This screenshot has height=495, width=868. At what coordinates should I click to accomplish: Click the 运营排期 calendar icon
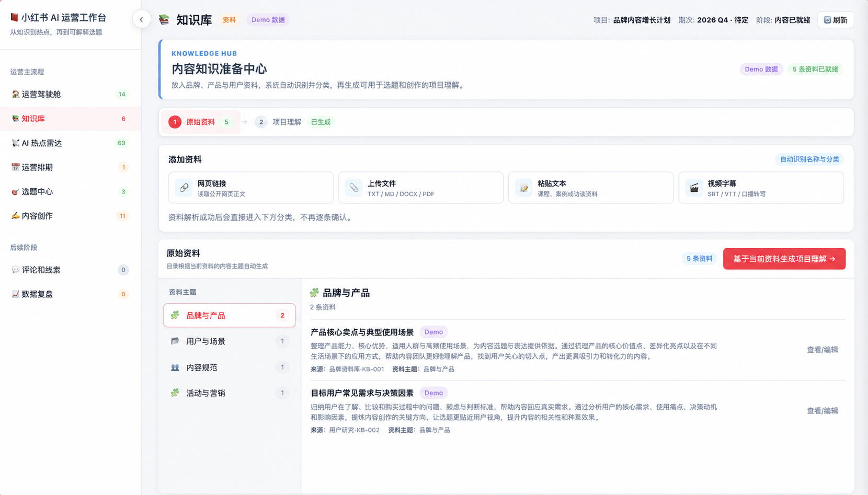click(x=15, y=167)
